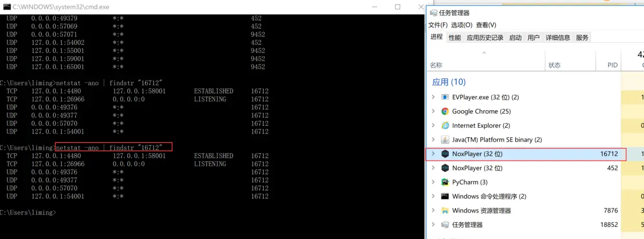This screenshot has width=644, height=239.
Task: Select the NoxPlayer (32 位) row with PID 16712
Action: [x=526, y=154]
